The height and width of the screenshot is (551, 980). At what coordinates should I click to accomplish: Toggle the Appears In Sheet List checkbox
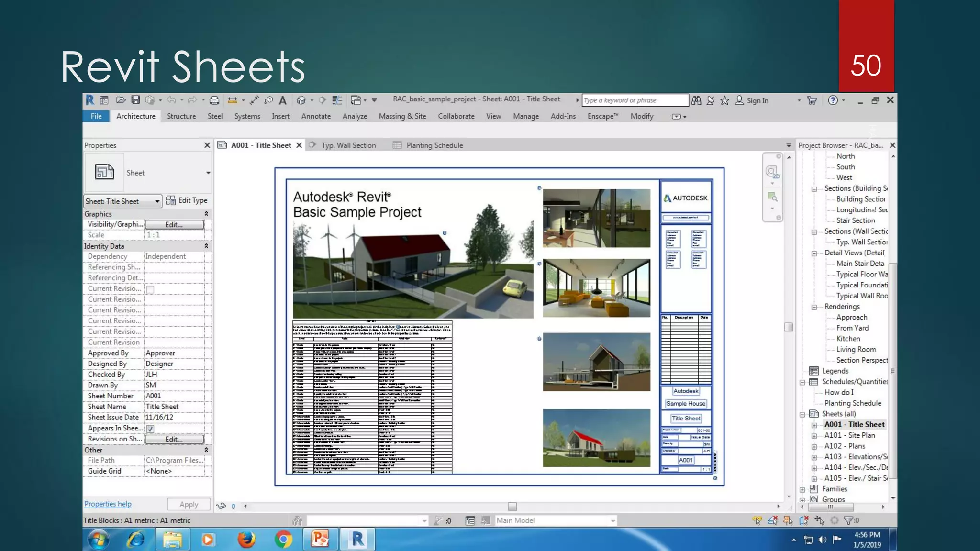150,429
